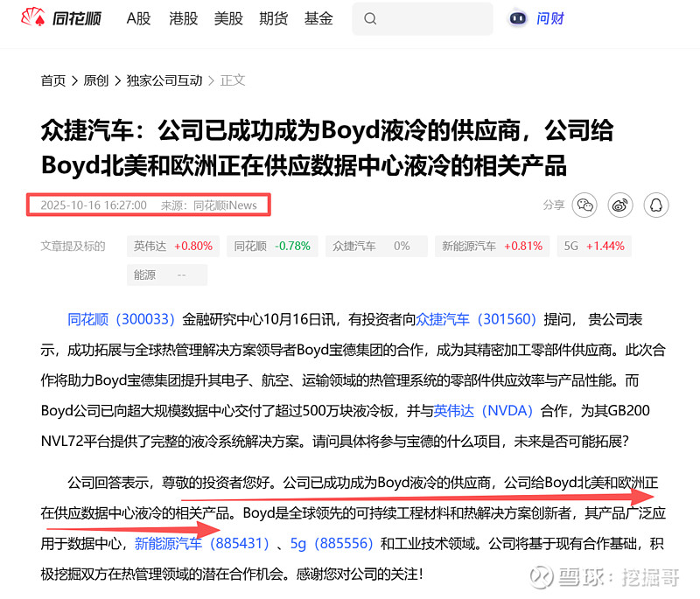
Task: Open the 5G +1.44% tag
Action: tap(594, 247)
